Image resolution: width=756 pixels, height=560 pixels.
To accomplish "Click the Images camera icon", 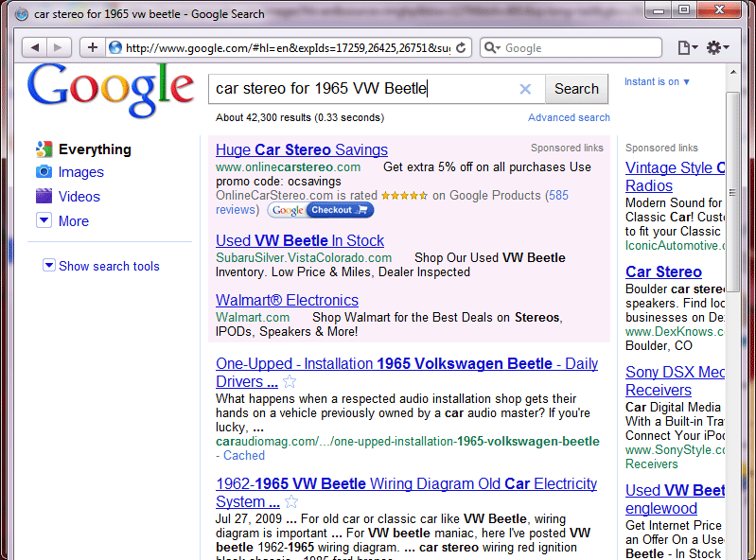I will point(44,171).
